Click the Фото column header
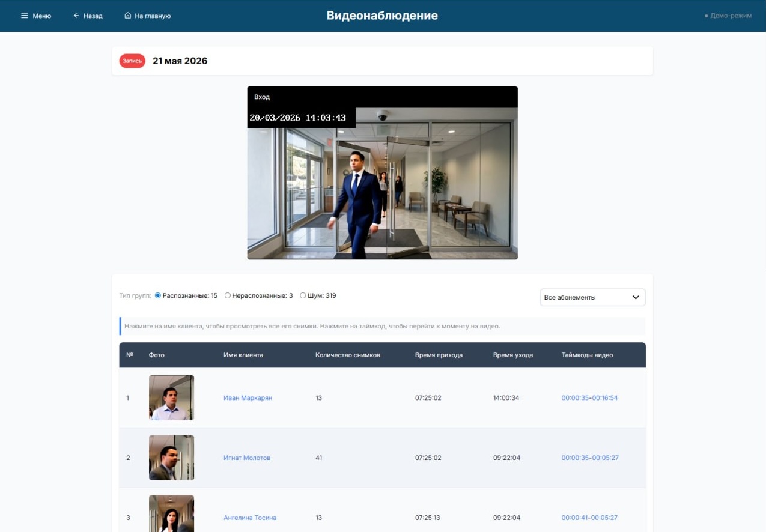766x532 pixels. (157, 355)
